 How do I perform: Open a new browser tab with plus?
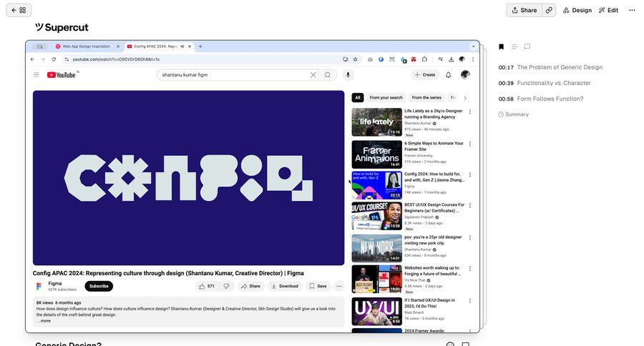tap(200, 46)
